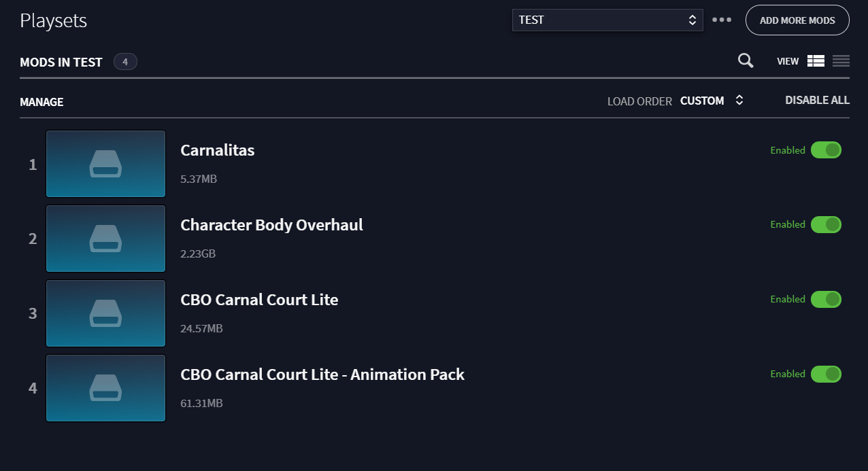Click the Enabled label beside Carnalitas

(x=788, y=150)
